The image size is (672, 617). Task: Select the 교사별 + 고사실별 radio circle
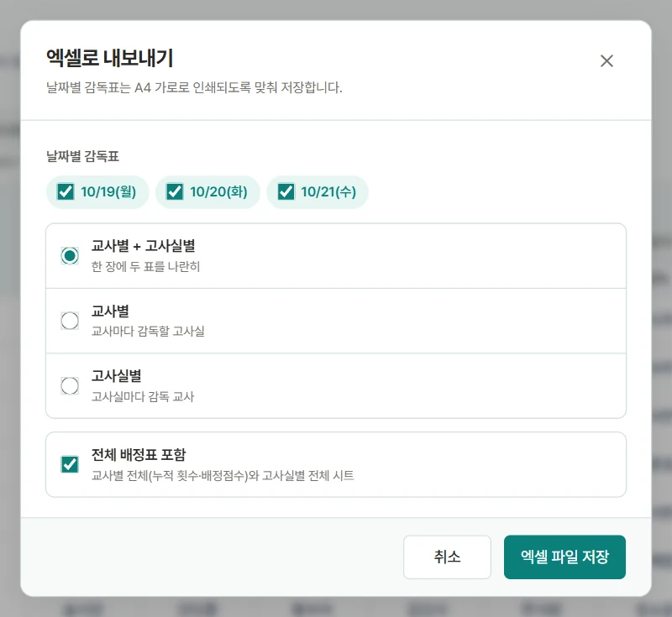point(70,256)
